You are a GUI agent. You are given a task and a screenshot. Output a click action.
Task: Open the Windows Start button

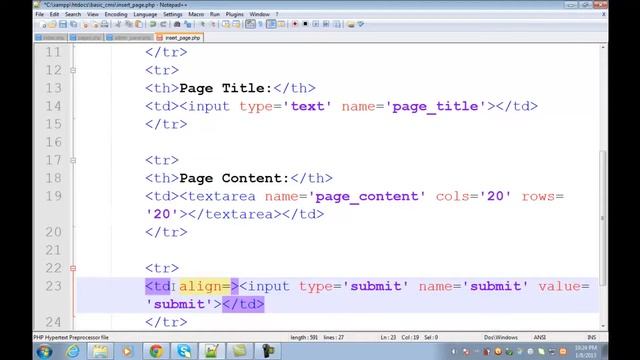tap(44, 351)
